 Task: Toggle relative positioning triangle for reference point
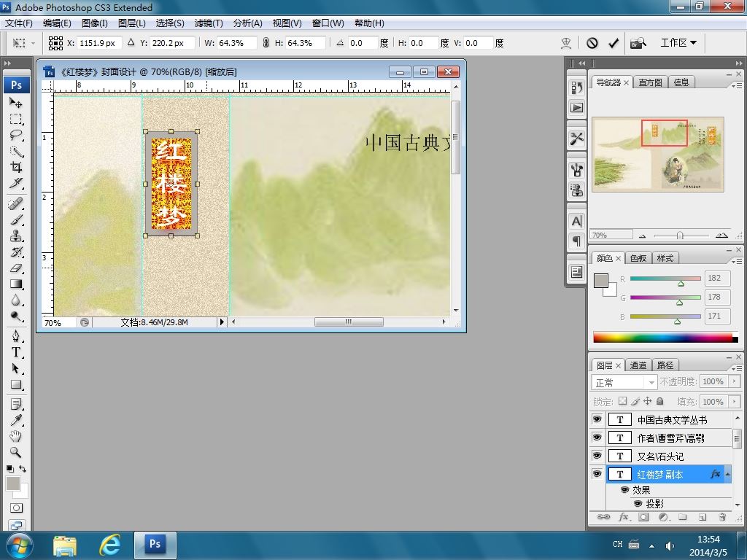tap(131, 42)
